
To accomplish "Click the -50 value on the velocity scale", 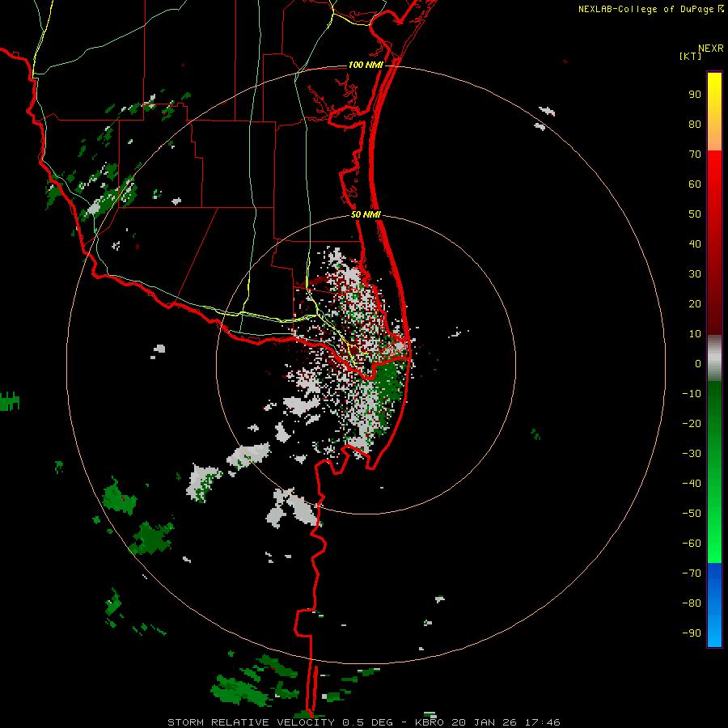I will (x=692, y=513).
